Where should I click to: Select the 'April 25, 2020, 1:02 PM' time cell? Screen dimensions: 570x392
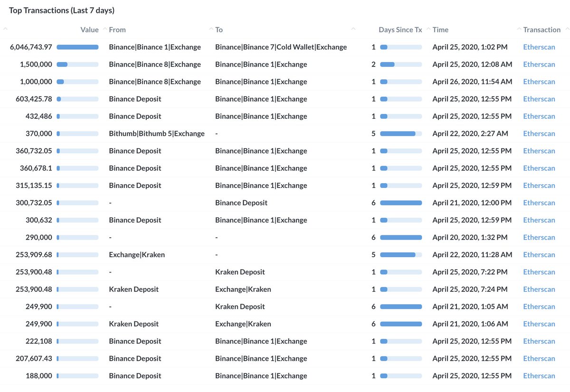[470, 47]
